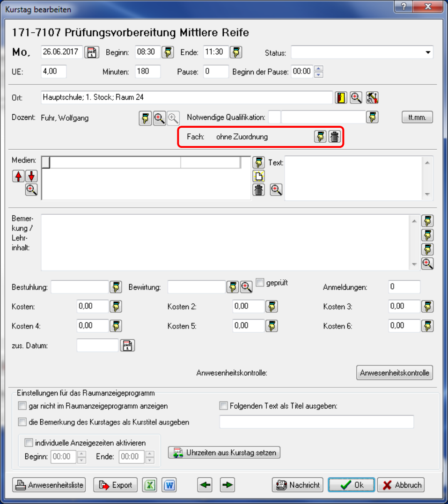Click into the Ort input field
448x504 pixels.
(x=186, y=97)
